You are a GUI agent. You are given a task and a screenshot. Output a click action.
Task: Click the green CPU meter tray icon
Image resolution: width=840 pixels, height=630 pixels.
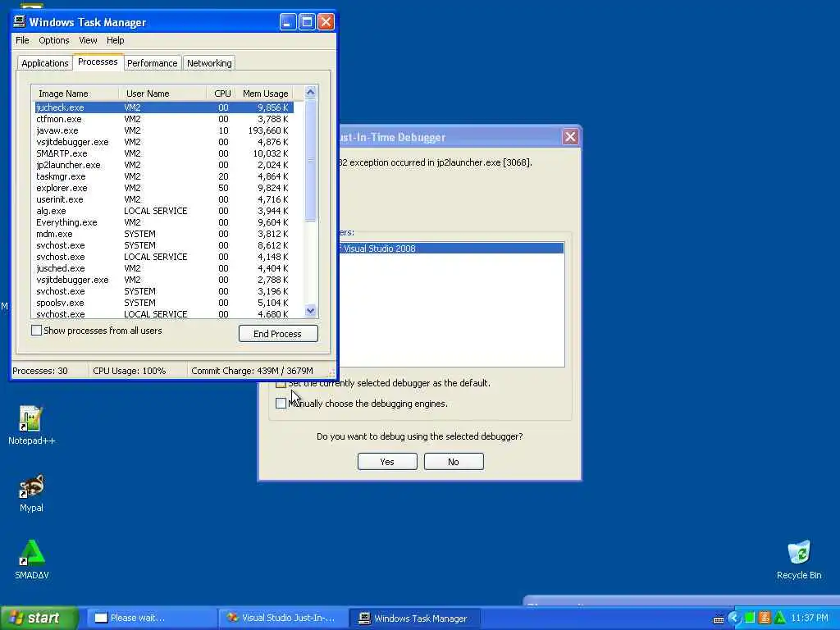(x=750, y=618)
